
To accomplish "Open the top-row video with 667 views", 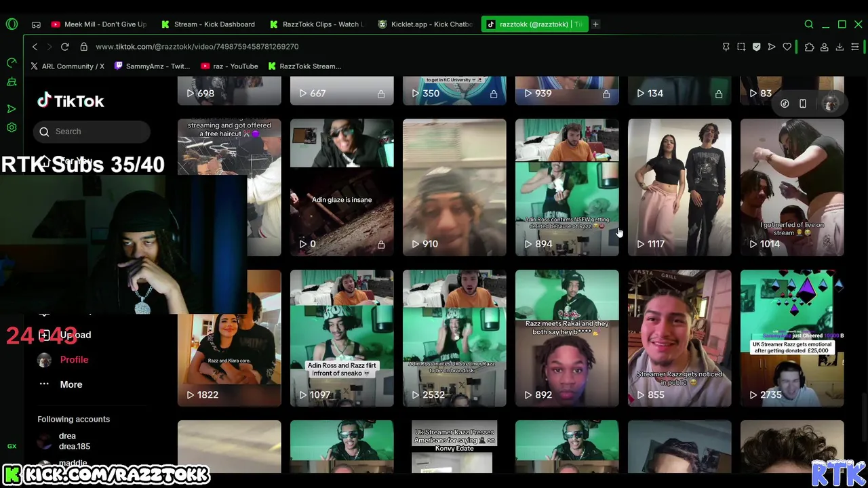I will pyautogui.click(x=342, y=91).
